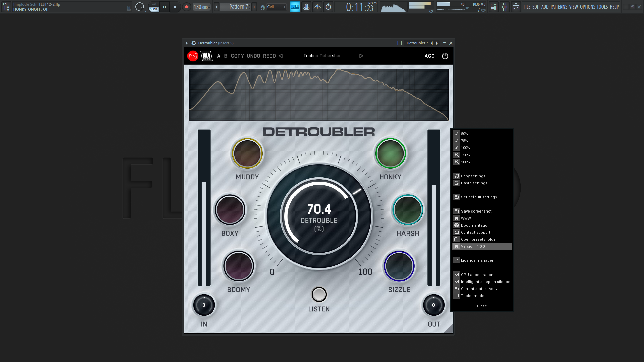Toggle the typing keyboard to piano icon
The image size is (644, 362).
(295, 7)
